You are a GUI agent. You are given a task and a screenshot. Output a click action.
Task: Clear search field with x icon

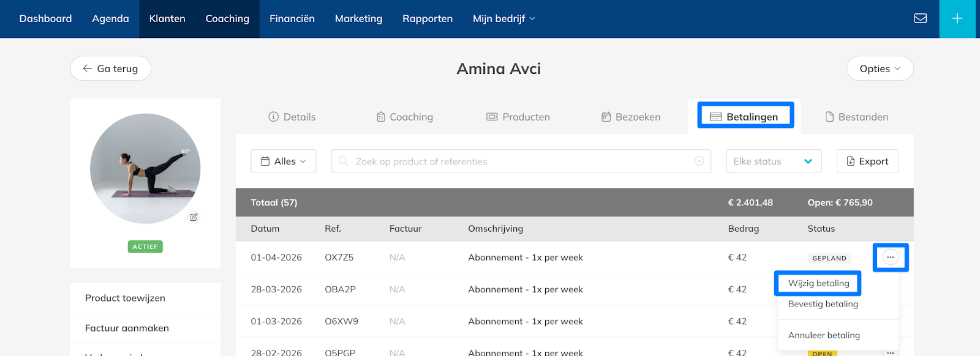coord(699,161)
